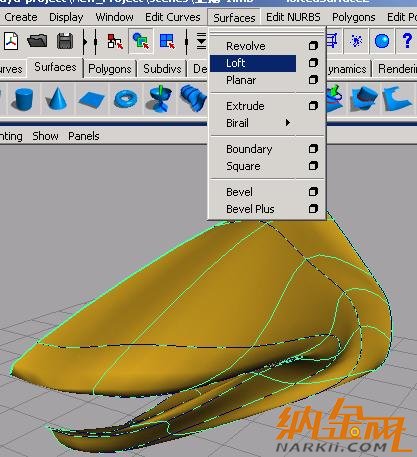The image size is (417, 457).
Task: Open the Planar options box
Action: pyautogui.click(x=313, y=80)
